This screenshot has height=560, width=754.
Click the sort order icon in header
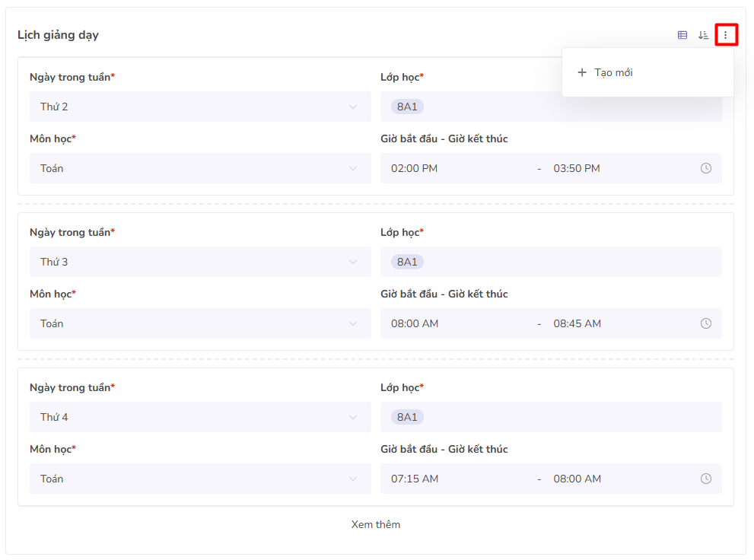(x=704, y=35)
